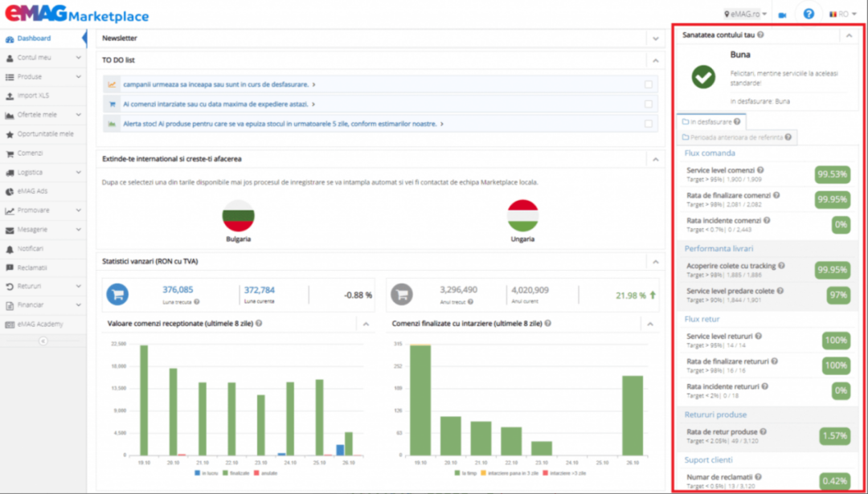Viewport: 868px width, 494px height.
Task: Click the eMAG Marketplace logo
Action: point(76,14)
